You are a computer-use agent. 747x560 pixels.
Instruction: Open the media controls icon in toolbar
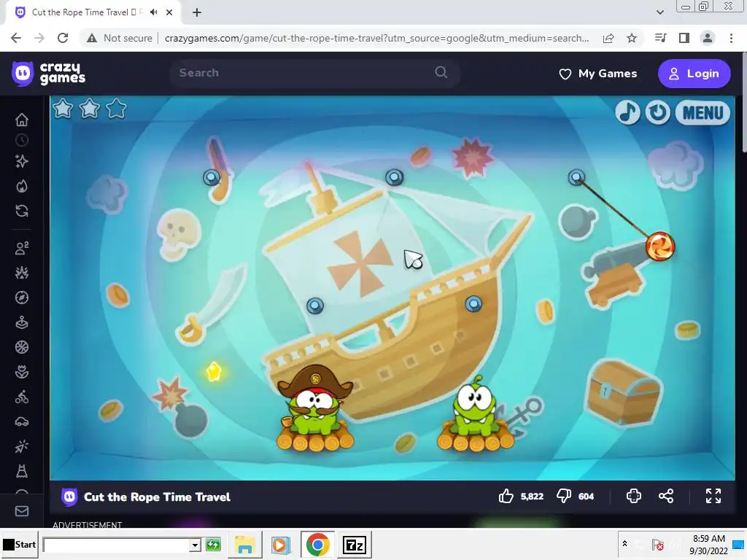[x=661, y=38]
